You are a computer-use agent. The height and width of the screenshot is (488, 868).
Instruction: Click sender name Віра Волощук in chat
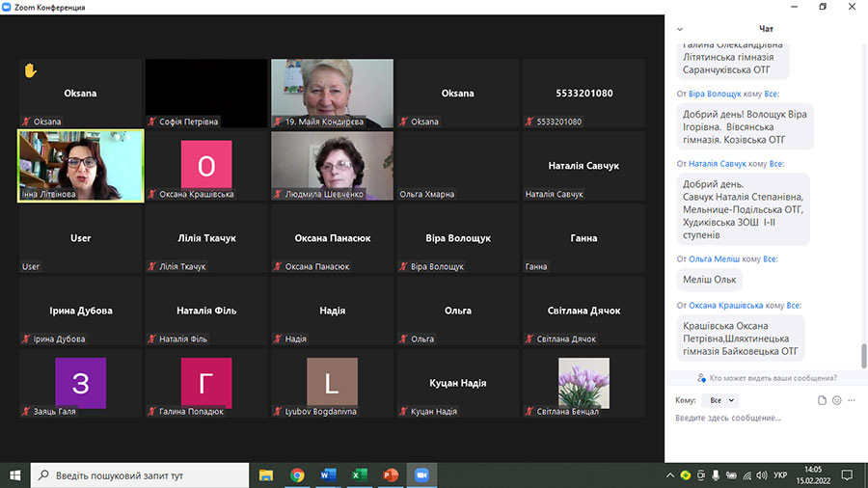click(714, 94)
